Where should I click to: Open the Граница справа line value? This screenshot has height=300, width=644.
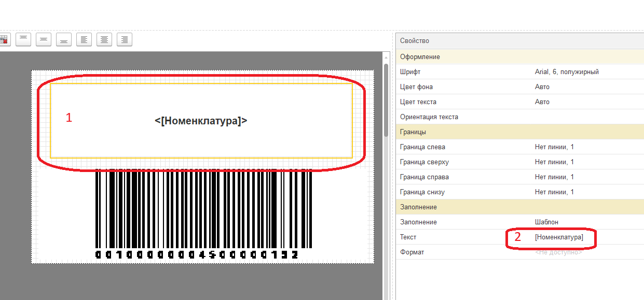pyautogui.click(x=554, y=177)
